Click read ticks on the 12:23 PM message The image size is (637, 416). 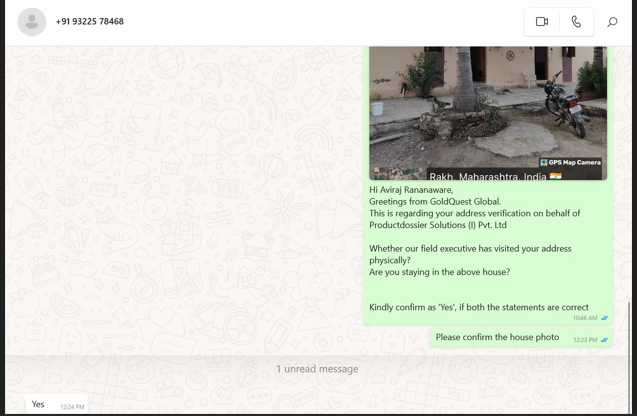[x=604, y=340]
